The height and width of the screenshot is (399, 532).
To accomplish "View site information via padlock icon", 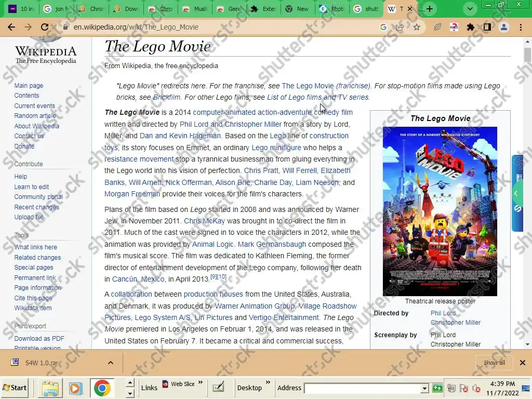I will pyautogui.click(x=65, y=27).
